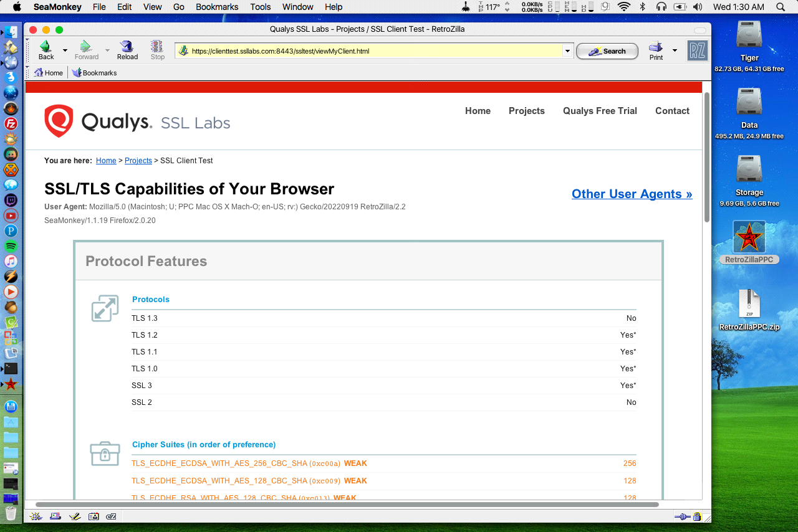Viewport: 798px width, 532px height.
Task: Open Address Book icon in status bar
Action: click(93, 516)
